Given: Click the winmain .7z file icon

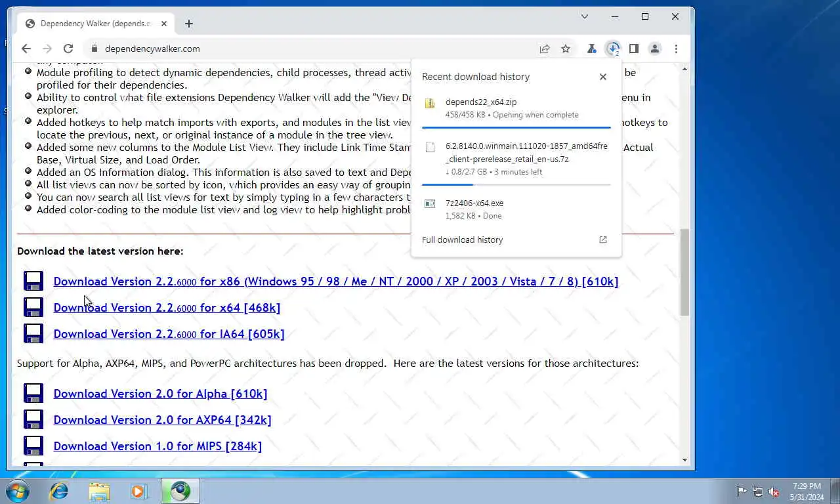Looking at the screenshot, I should tap(430, 147).
